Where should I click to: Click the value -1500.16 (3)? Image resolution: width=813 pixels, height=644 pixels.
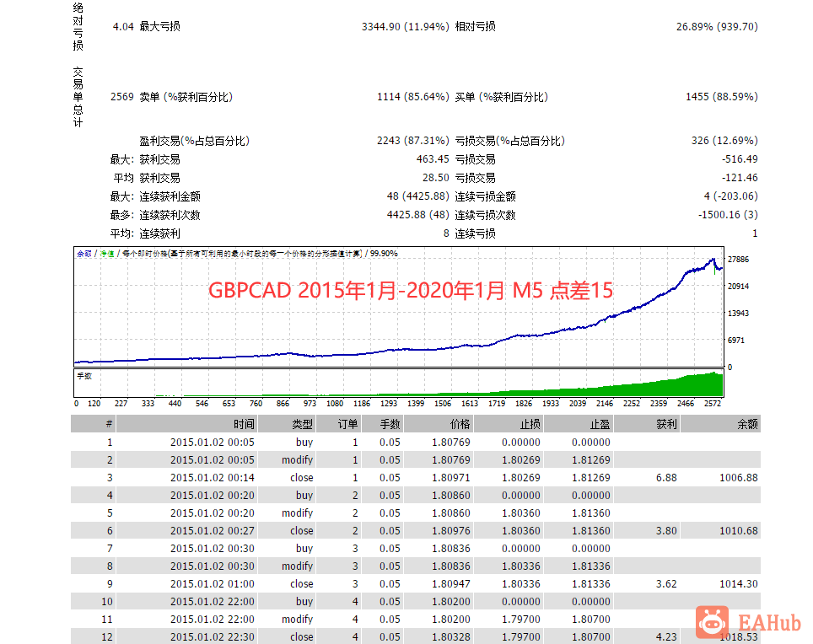tap(728, 214)
